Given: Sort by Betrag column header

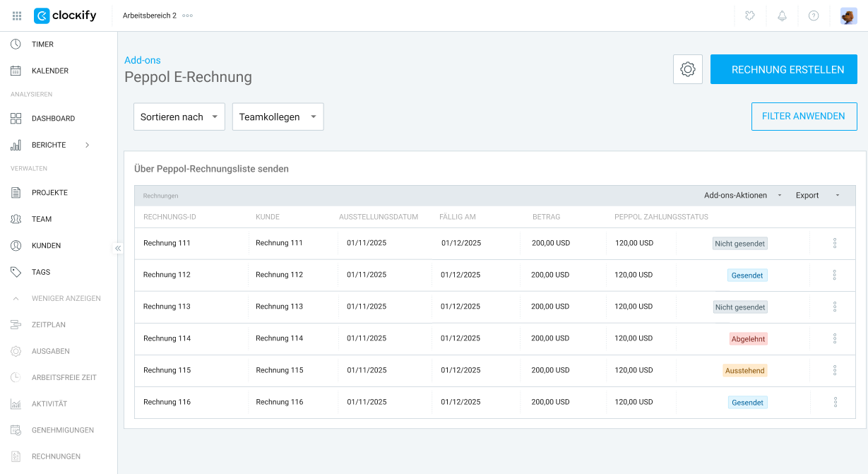Looking at the screenshot, I should [547, 217].
